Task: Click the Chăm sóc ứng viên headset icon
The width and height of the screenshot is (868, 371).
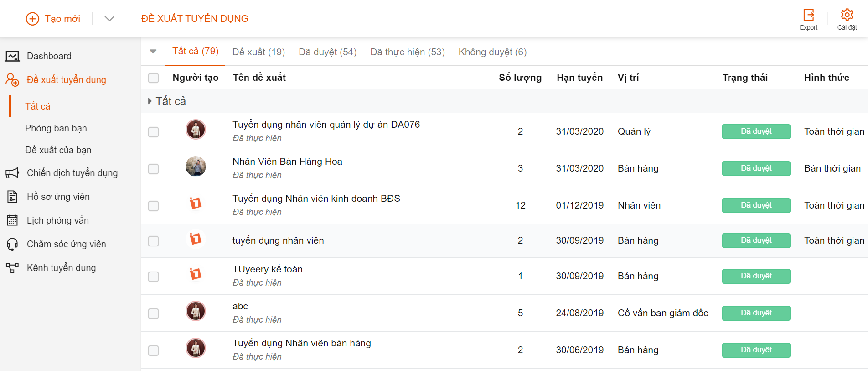Action: point(12,244)
